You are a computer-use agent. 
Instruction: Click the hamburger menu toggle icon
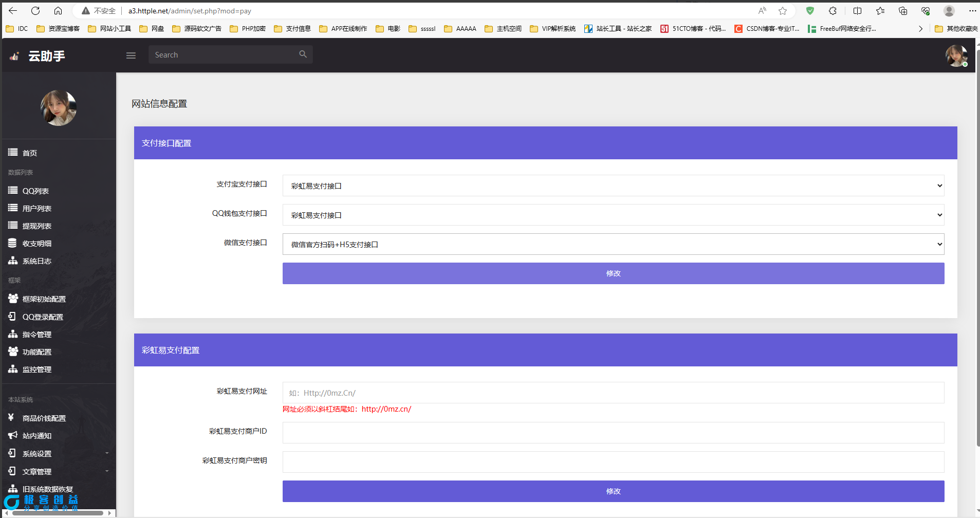[131, 55]
